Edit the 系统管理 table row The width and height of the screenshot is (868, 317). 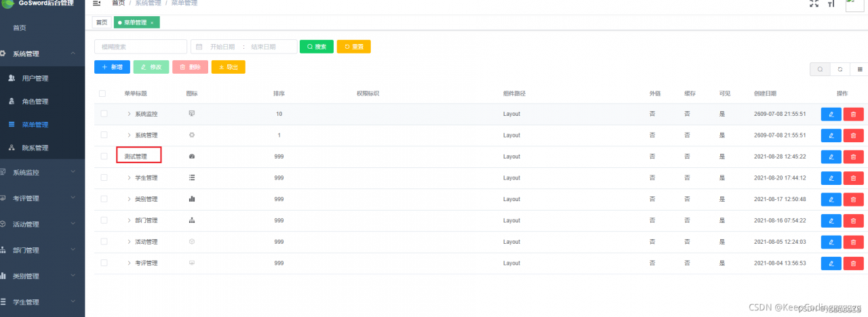[831, 135]
